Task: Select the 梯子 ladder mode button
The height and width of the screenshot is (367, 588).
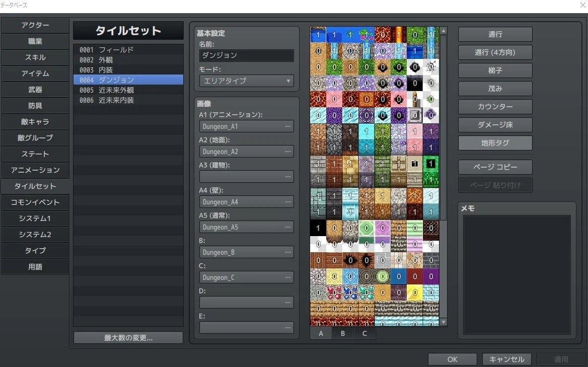Action: click(x=495, y=70)
